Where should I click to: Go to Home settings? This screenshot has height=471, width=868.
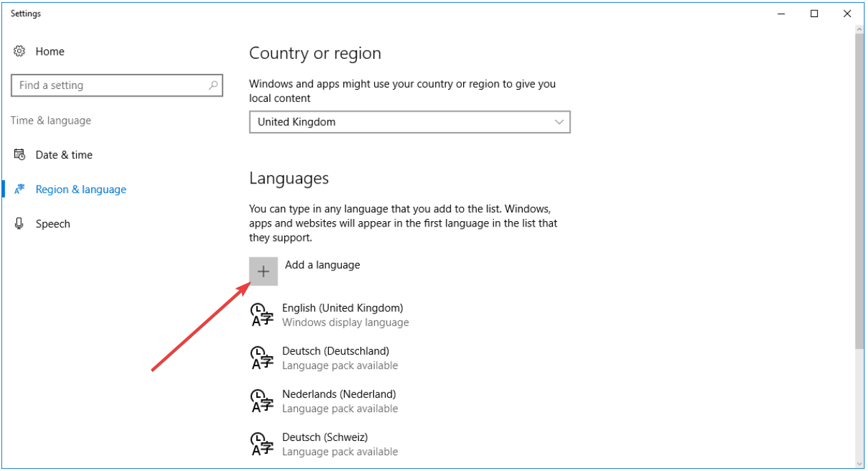tap(50, 51)
